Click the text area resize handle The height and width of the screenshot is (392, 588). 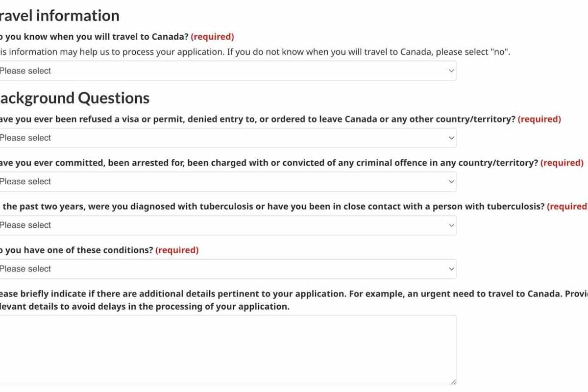(x=453, y=382)
